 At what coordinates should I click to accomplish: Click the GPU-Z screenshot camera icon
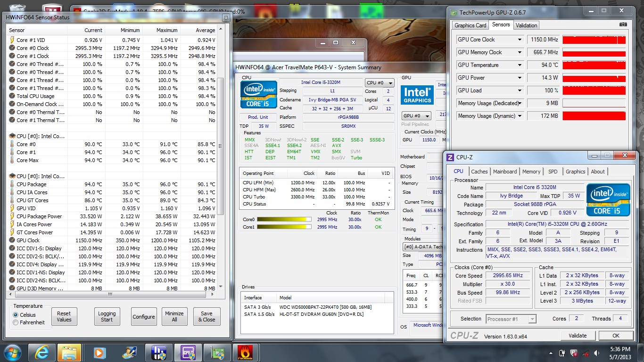coord(623,25)
